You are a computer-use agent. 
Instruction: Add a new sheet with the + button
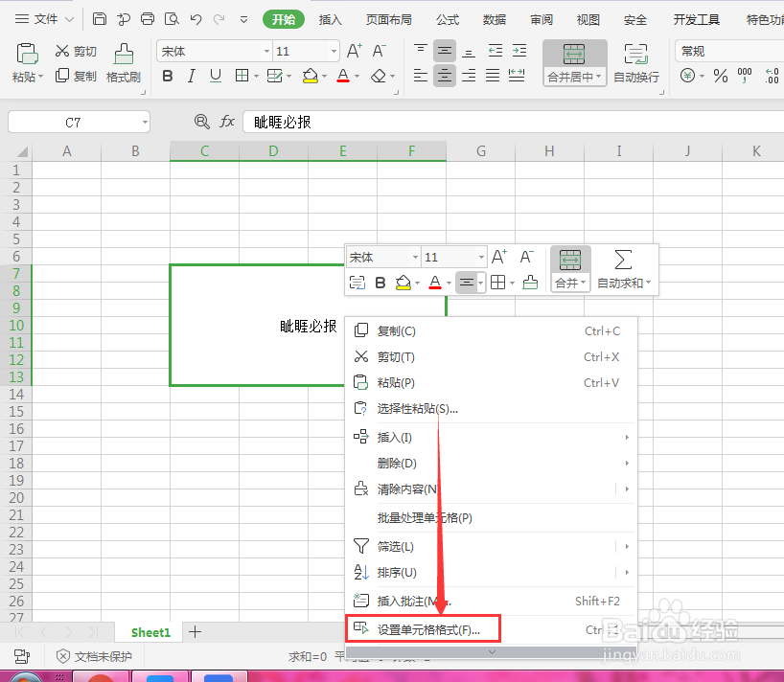[x=195, y=632]
